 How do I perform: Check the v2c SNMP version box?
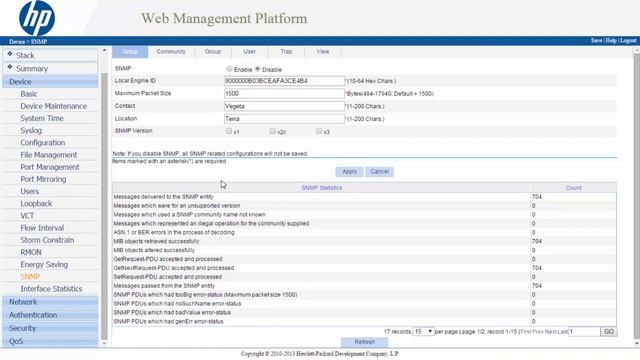[272, 131]
